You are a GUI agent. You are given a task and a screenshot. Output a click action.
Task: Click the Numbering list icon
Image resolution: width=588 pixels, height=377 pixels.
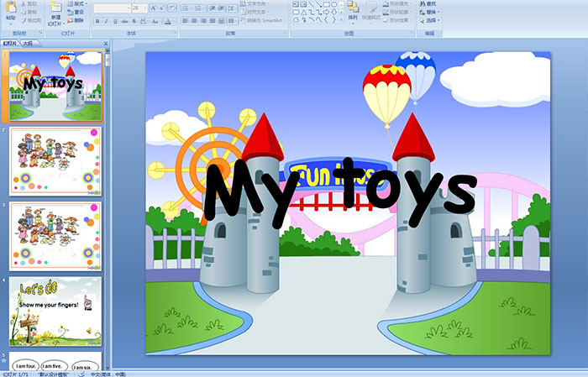pyautogui.click(x=200, y=8)
